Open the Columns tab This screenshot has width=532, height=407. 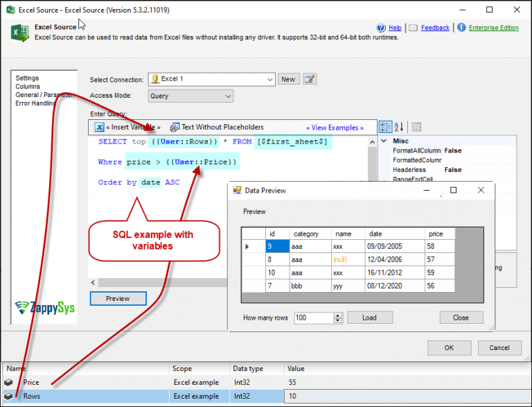pyautogui.click(x=28, y=86)
